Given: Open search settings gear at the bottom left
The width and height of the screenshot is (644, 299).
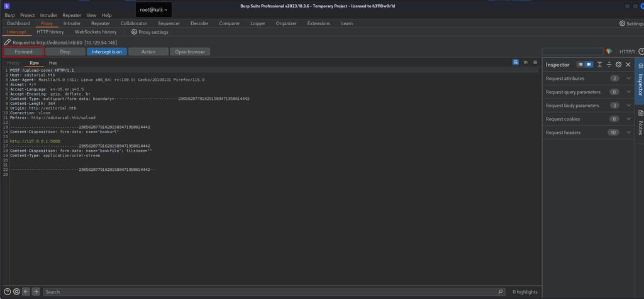Looking at the screenshot, I should pyautogui.click(x=16, y=291).
